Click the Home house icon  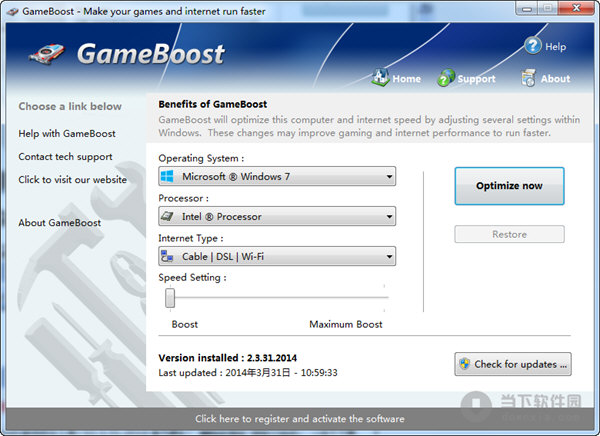[x=381, y=77]
